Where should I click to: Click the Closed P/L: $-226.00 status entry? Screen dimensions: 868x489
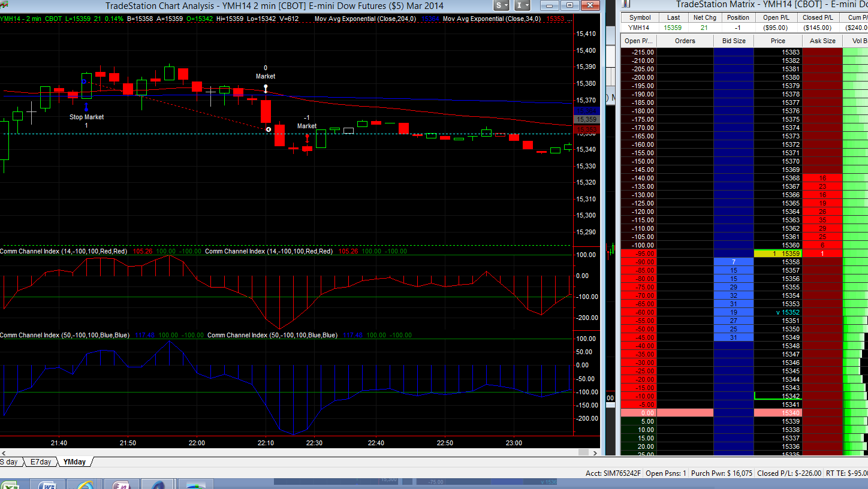[x=789, y=473]
